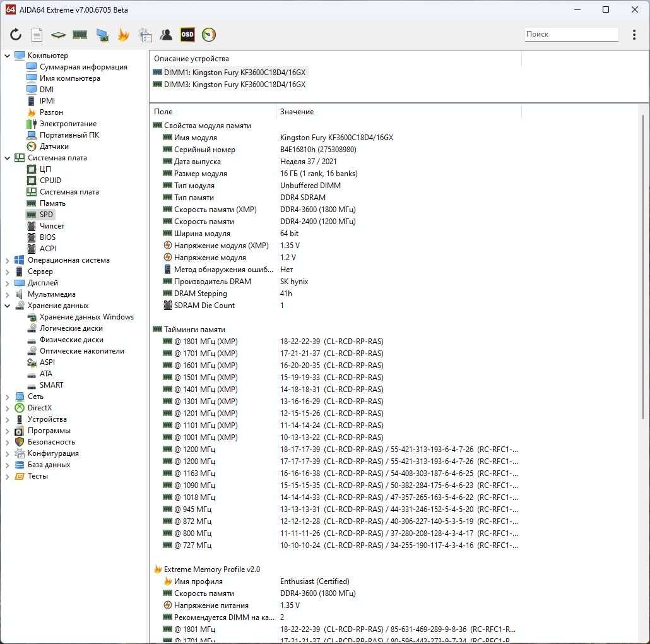Select the ACPI tree item
This screenshot has height=644, width=650.
click(48, 248)
